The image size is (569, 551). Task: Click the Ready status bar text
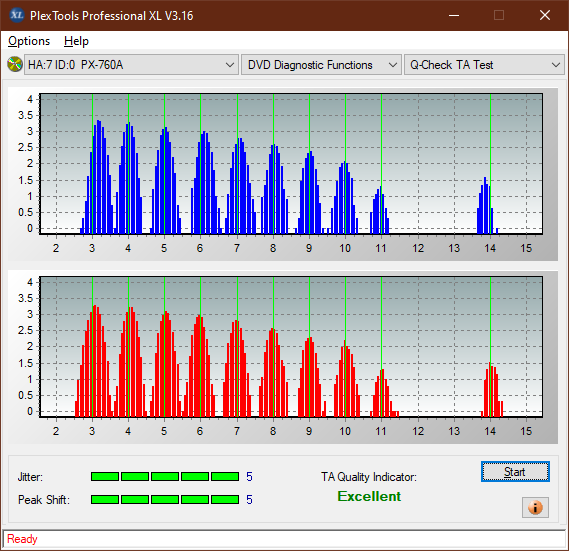(22, 539)
